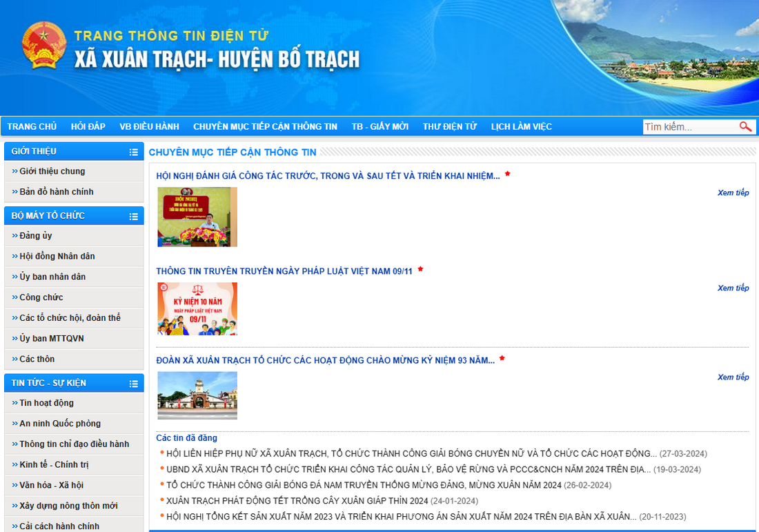The height and width of the screenshot is (532, 759).
Task: Select Lịch làm việc menu item
Action: point(521,127)
